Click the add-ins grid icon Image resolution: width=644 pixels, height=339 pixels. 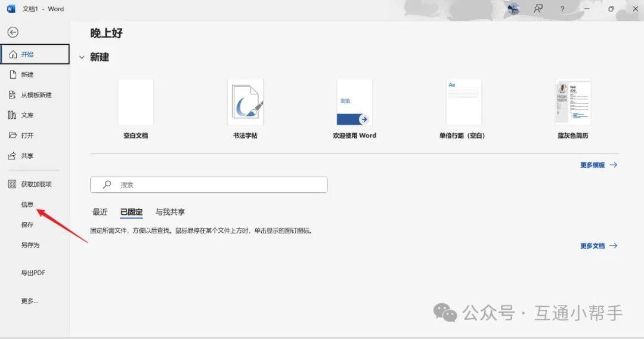13,184
